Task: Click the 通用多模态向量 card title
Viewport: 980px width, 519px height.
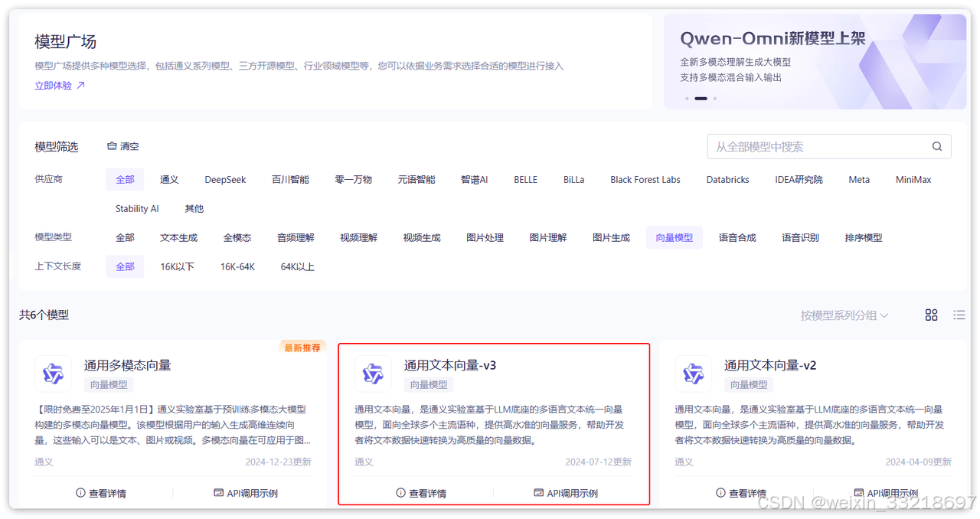Action: pyautogui.click(x=128, y=365)
